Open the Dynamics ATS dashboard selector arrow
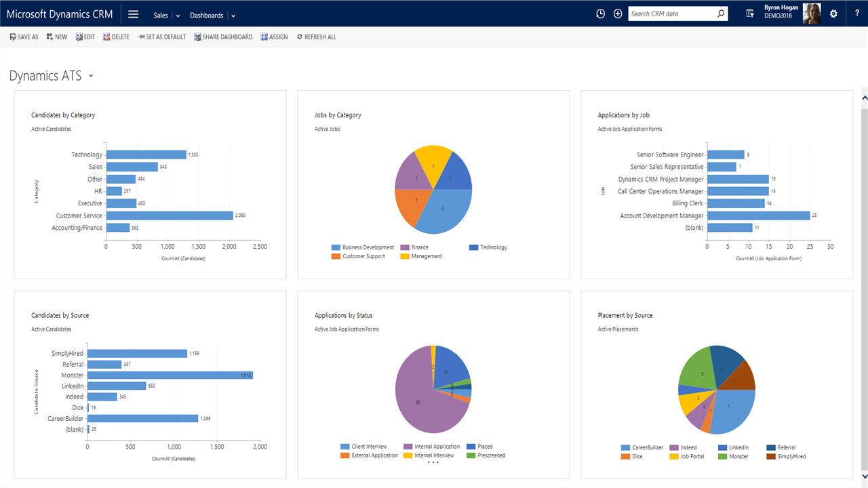The width and height of the screenshot is (868, 488). tap(91, 76)
